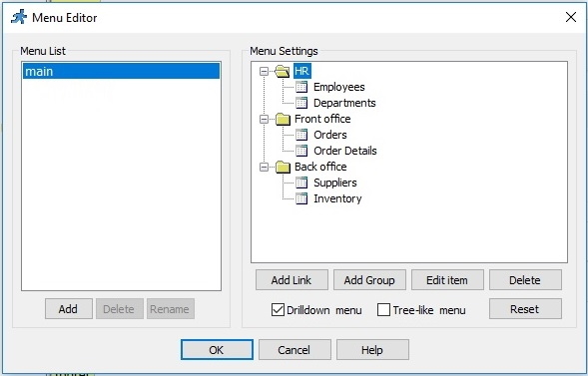Click the Employees table icon

click(x=301, y=87)
